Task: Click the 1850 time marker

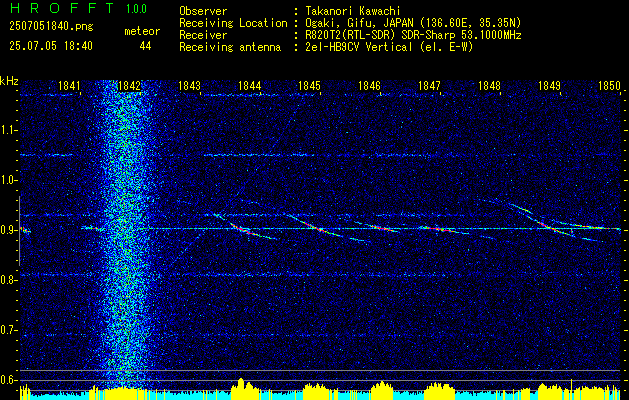Action: pyautogui.click(x=609, y=85)
